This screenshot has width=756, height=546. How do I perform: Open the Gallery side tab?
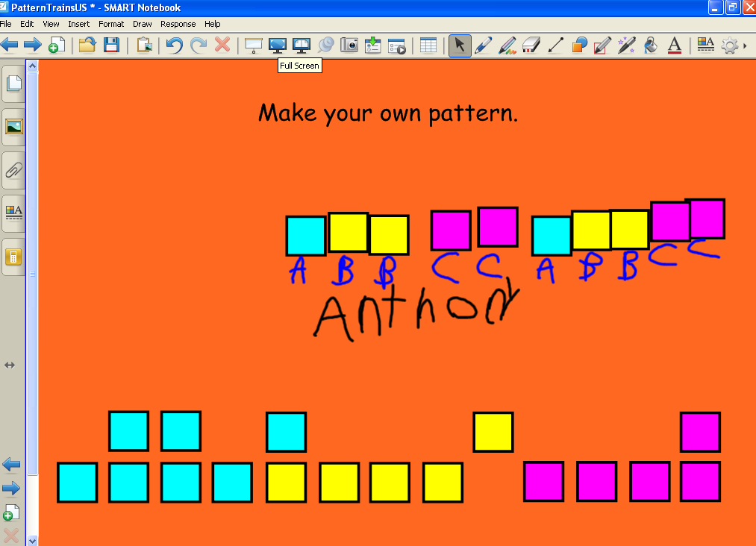(x=13, y=127)
